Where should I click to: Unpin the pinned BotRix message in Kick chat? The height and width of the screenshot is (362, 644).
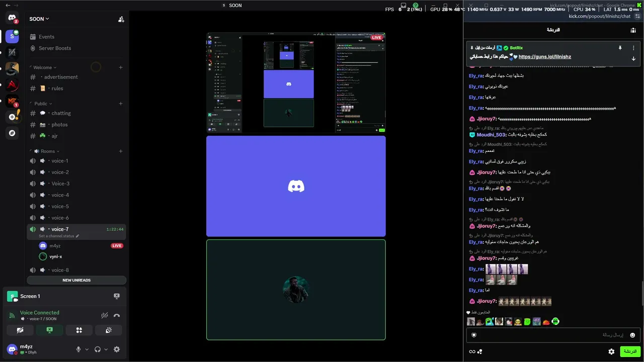coord(620,48)
